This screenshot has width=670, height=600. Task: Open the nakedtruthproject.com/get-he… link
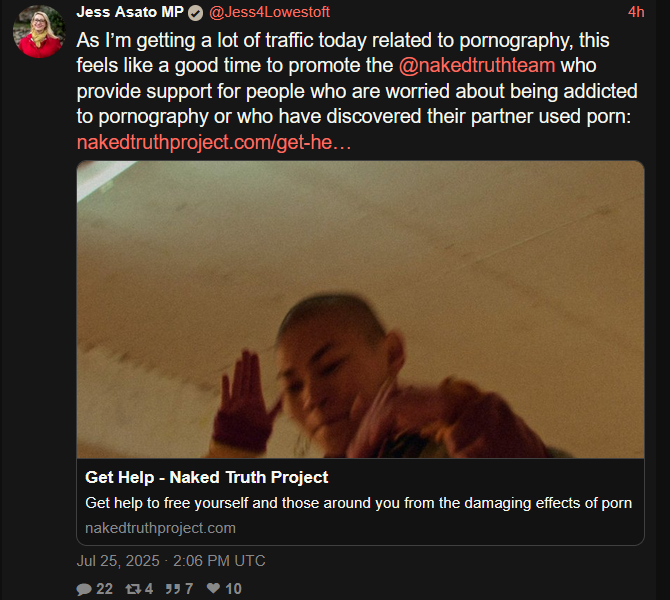coord(214,142)
